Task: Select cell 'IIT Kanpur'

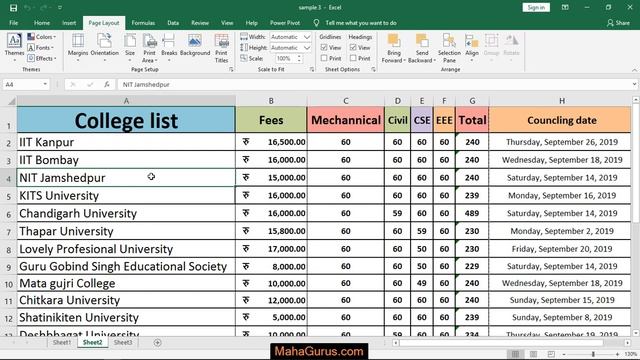Action: [x=126, y=142]
